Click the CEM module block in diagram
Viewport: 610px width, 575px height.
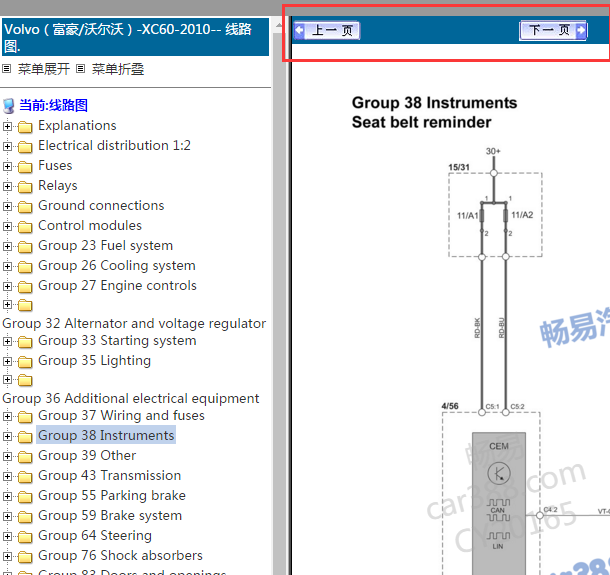tap(499, 502)
